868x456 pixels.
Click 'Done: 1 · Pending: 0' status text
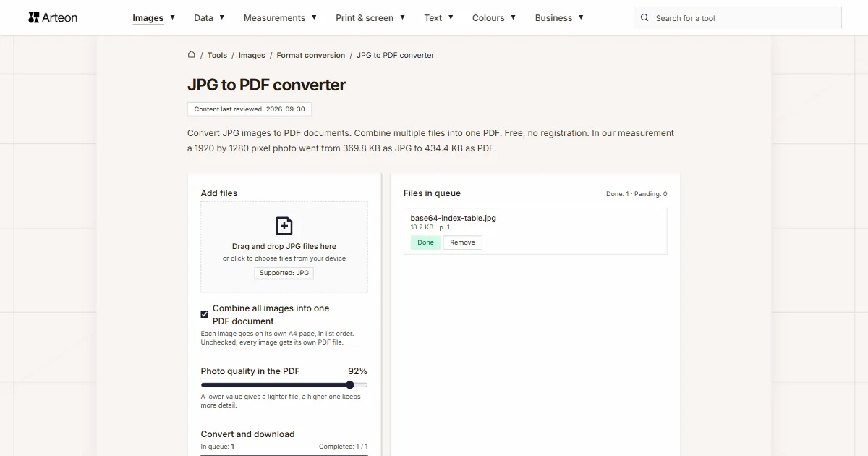(x=637, y=194)
